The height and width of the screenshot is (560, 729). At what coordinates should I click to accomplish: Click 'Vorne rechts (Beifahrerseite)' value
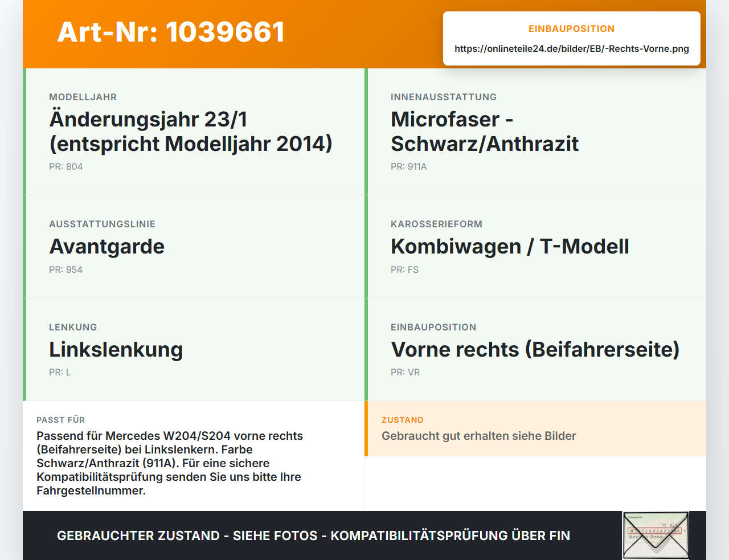(535, 350)
